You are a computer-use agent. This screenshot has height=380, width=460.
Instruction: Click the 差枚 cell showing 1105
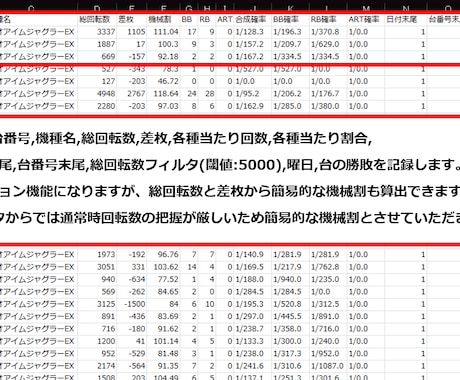click(x=132, y=32)
